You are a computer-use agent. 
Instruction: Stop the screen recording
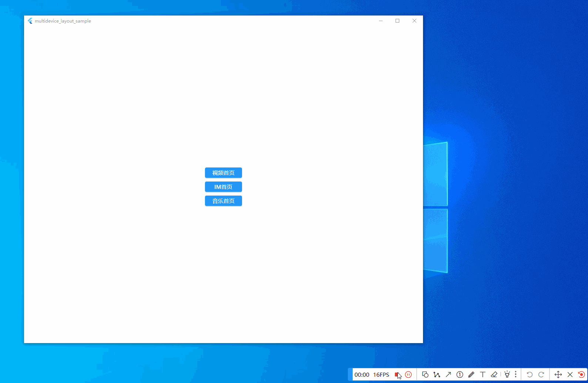click(x=397, y=374)
